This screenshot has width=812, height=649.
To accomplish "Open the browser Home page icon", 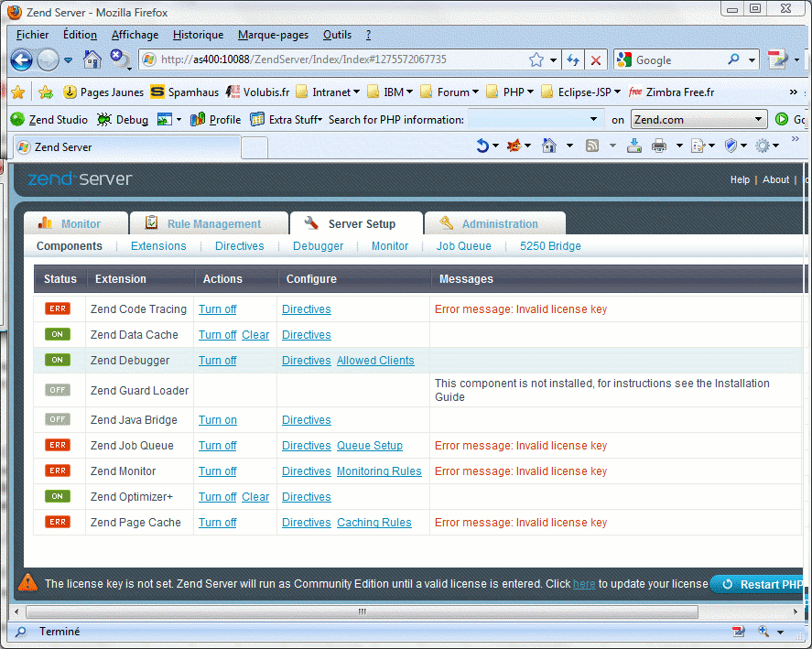I will (92, 59).
